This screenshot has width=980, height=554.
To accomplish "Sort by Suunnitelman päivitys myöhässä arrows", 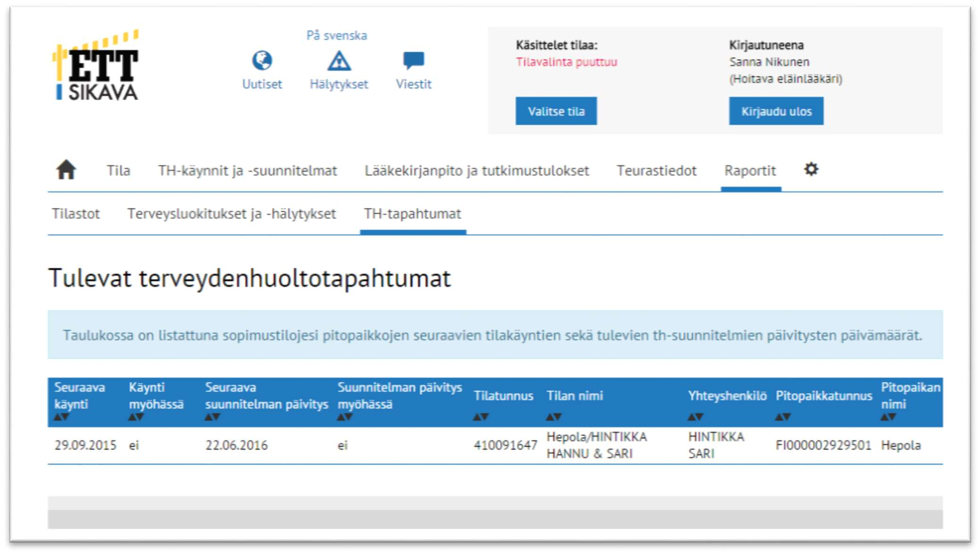I will [x=344, y=417].
